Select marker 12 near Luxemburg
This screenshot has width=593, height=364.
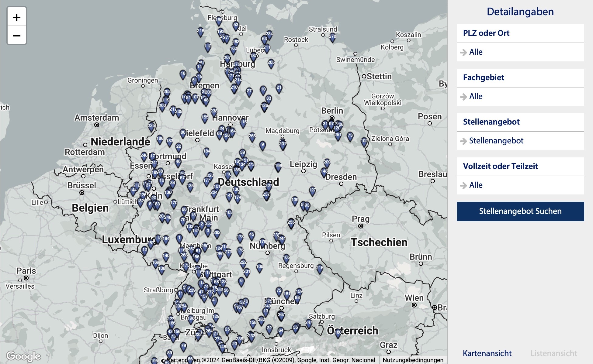(145, 249)
